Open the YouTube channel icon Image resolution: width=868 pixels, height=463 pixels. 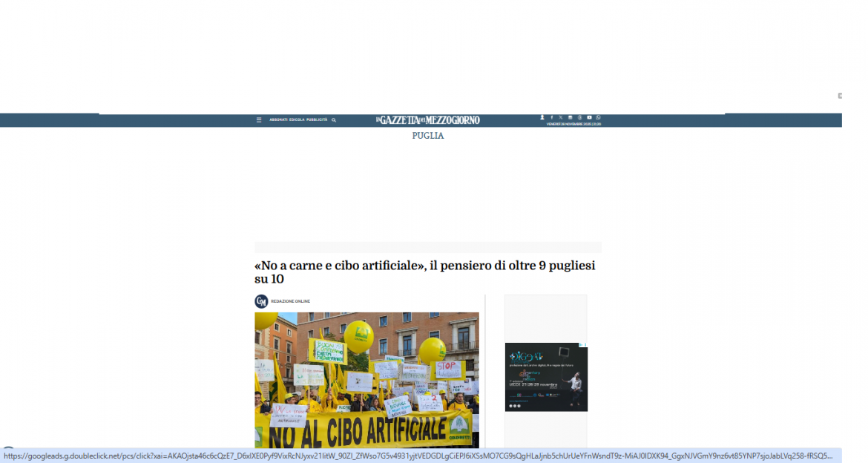[x=589, y=117]
